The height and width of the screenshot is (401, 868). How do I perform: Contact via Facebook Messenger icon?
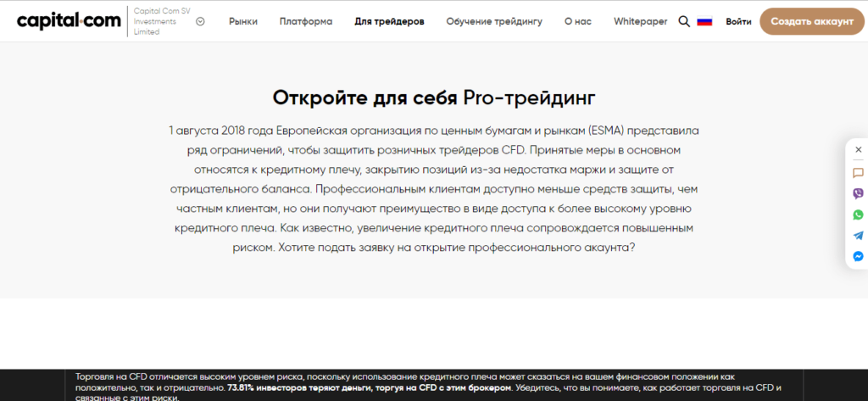(x=858, y=256)
